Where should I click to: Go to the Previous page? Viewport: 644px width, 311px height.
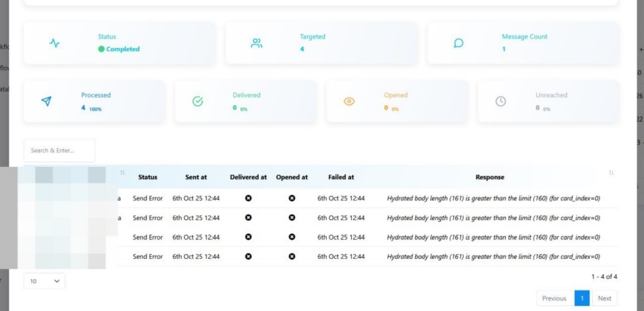(x=554, y=298)
